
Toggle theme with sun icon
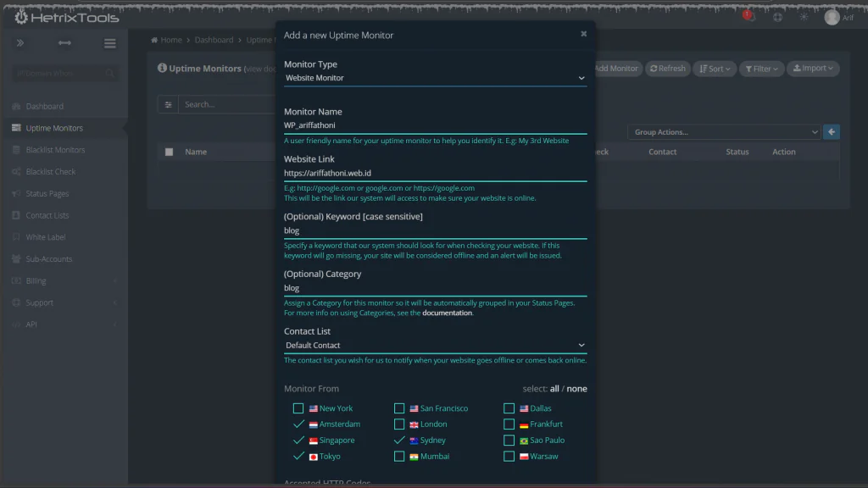pos(804,17)
